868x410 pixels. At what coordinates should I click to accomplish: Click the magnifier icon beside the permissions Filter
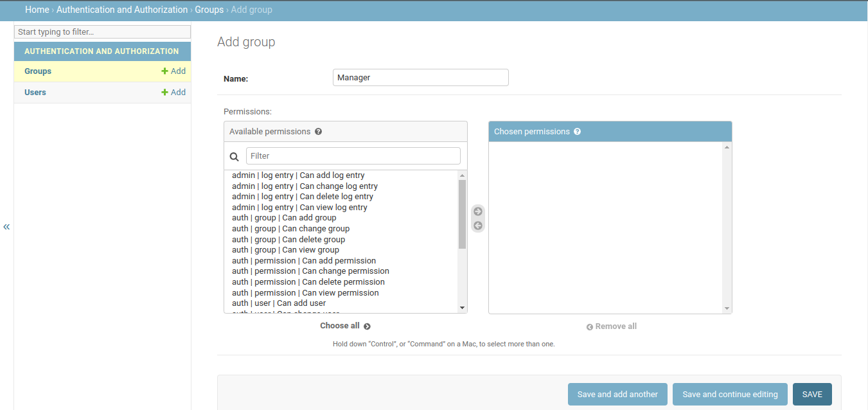[235, 156]
